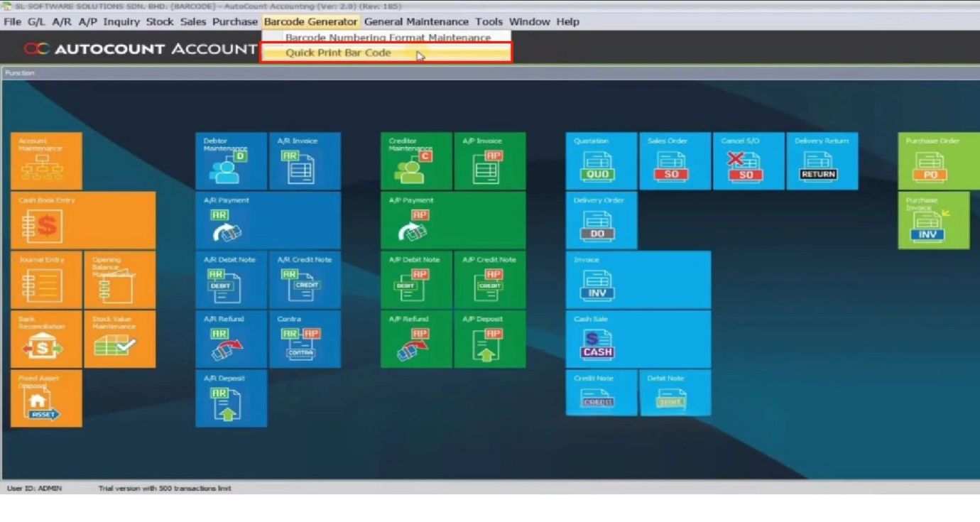This screenshot has width=980, height=522.
Task: Open the Account Maintenance tile
Action: 46,161
